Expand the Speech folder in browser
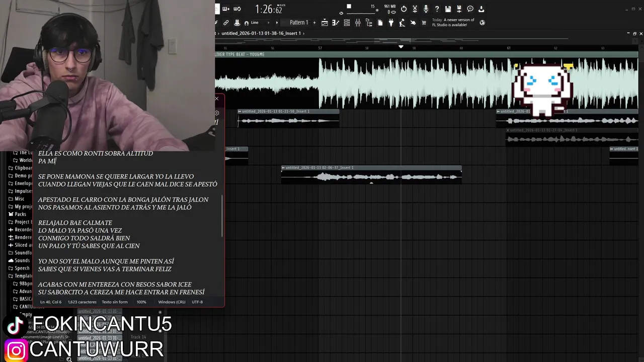The width and height of the screenshot is (644, 362). pyautogui.click(x=22, y=268)
